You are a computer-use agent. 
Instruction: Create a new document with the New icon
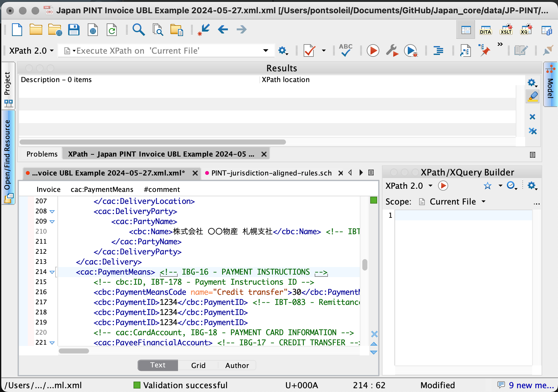click(x=17, y=30)
